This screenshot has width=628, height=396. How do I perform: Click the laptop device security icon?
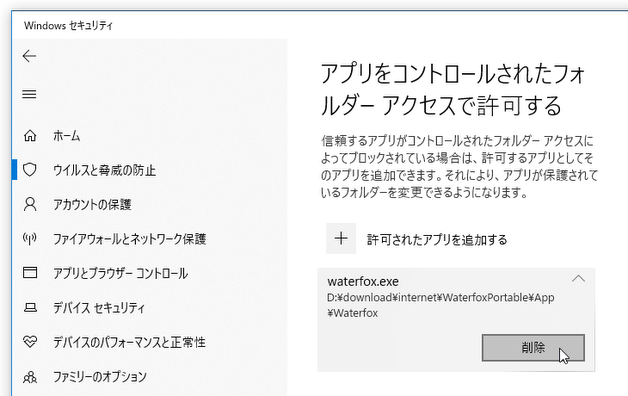(30, 308)
